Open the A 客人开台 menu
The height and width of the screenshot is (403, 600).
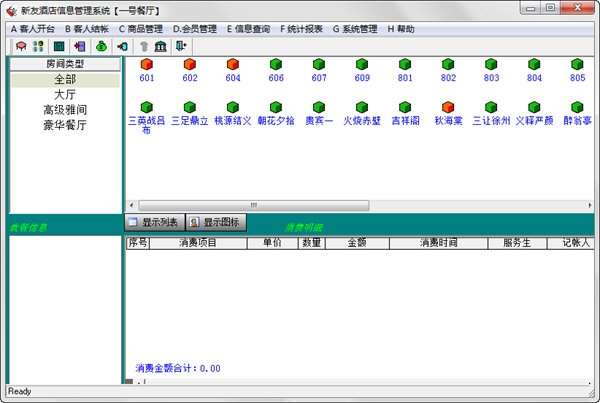(32, 29)
